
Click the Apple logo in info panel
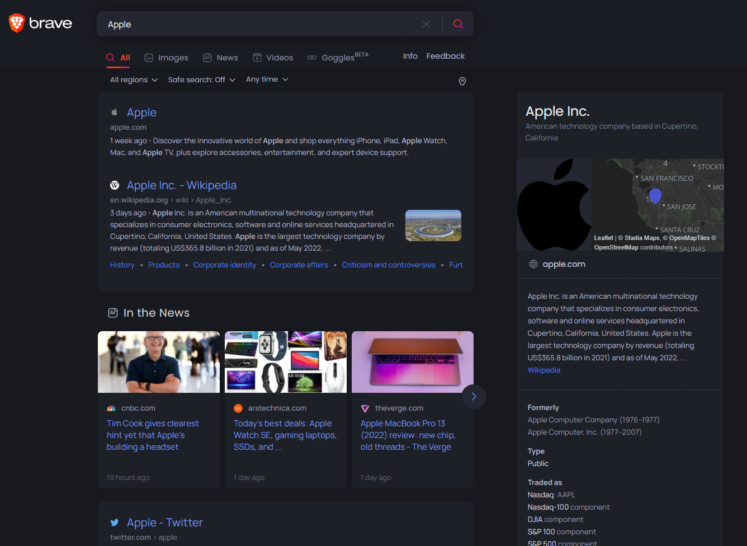click(554, 205)
